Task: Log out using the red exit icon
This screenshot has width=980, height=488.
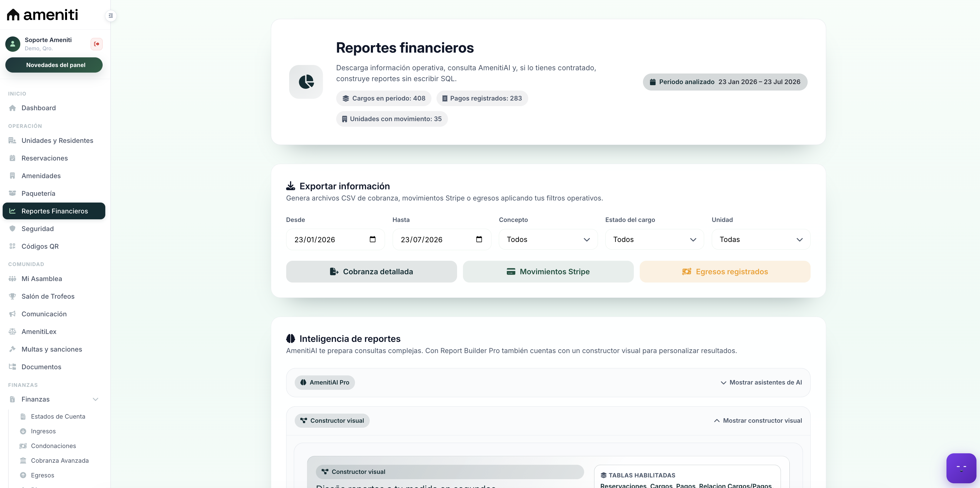Action: coord(97,44)
